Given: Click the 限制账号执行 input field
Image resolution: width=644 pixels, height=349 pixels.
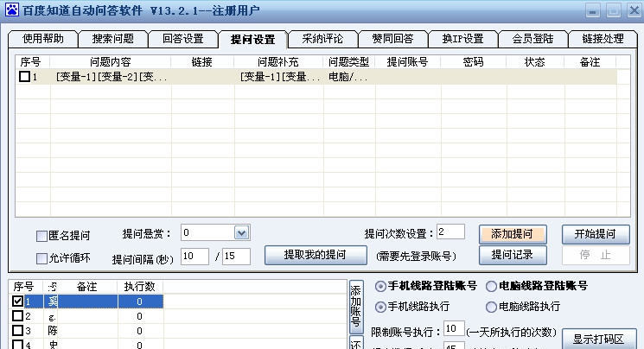Looking at the screenshot, I should point(454,329).
